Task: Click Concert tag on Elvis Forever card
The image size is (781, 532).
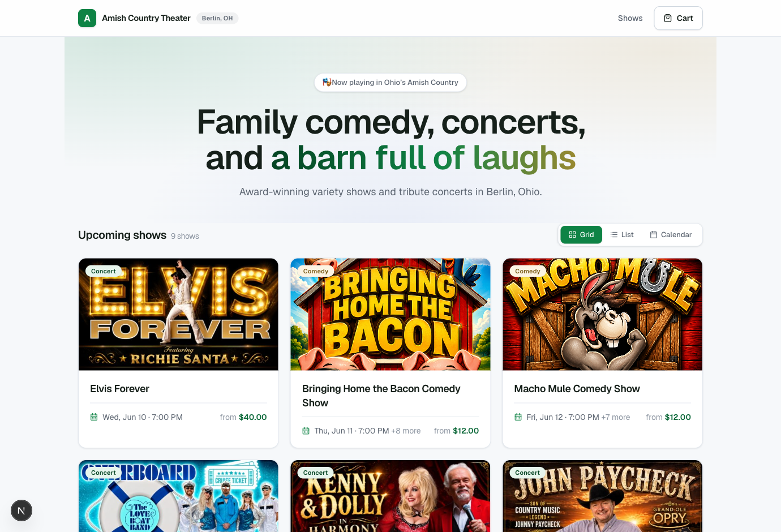Action: click(x=104, y=271)
